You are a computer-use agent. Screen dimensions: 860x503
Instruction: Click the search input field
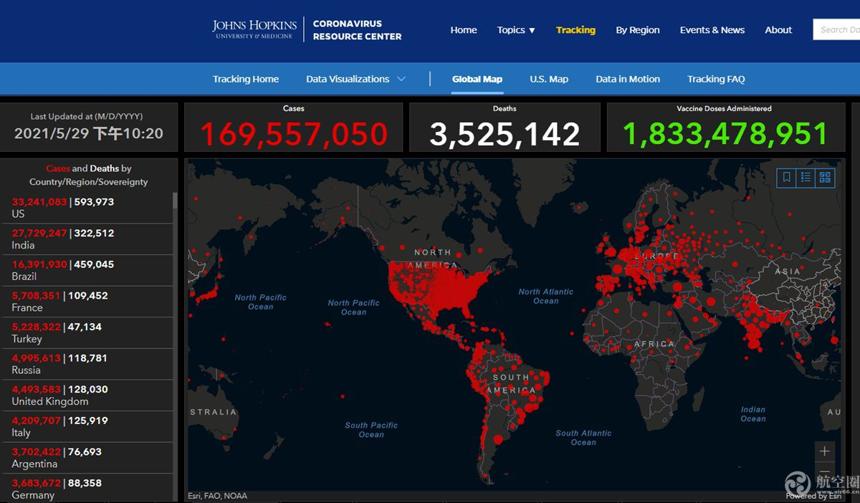(x=836, y=30)
